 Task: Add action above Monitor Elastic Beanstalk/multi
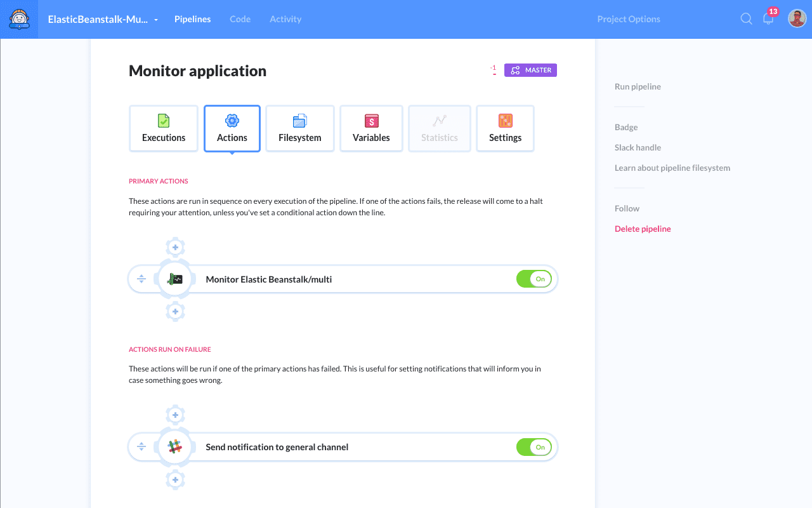pos(175,247)
